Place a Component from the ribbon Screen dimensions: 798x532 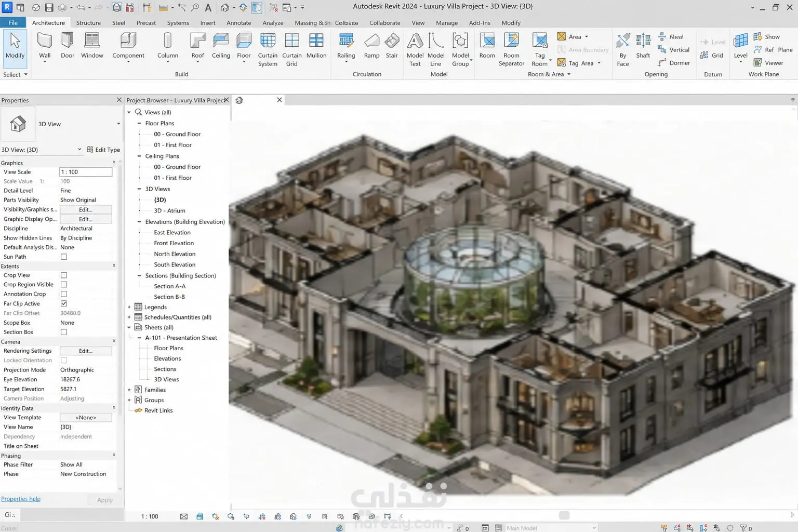pos(128,47)
